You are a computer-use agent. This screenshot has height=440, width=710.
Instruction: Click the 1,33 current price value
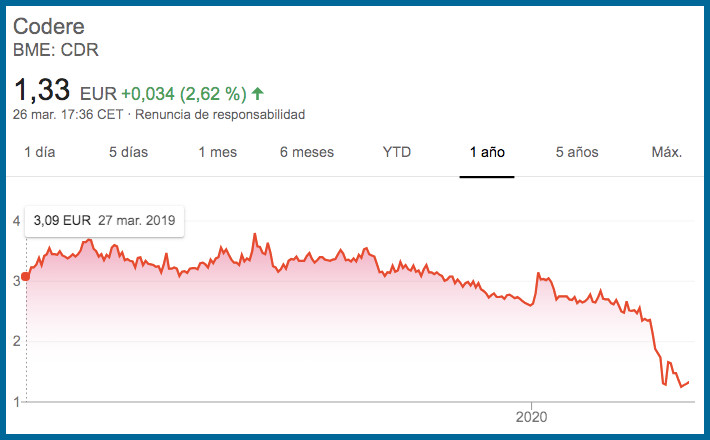[42, 90]
